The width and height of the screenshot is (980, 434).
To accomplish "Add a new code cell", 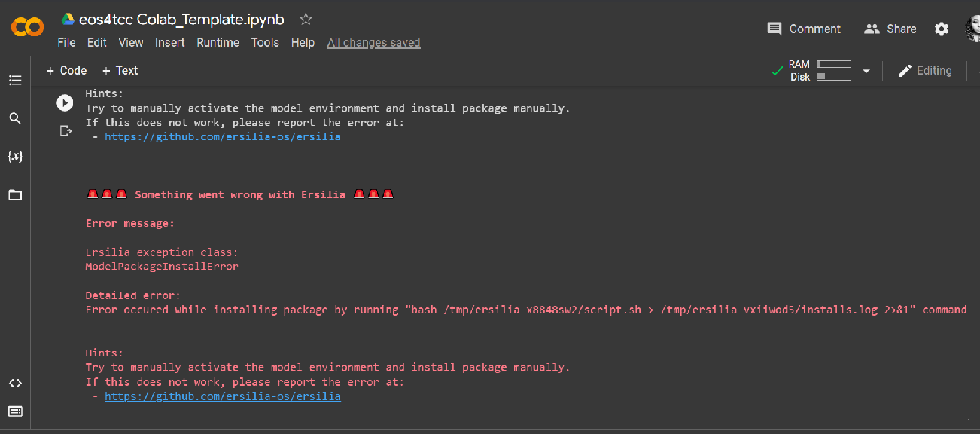I will (66, 70).
